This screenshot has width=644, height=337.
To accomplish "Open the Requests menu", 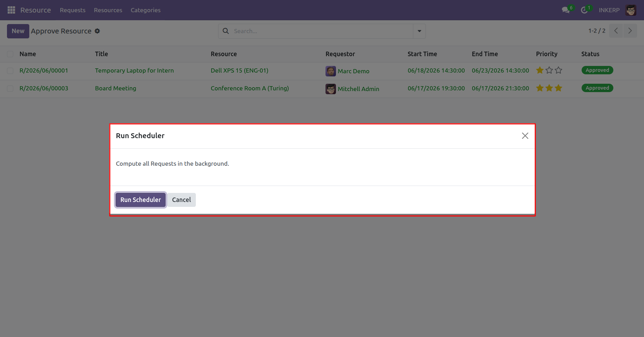I will 72,10.
